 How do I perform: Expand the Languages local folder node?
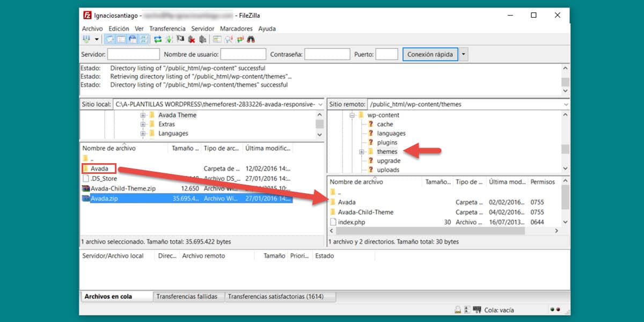click(143, 134)
